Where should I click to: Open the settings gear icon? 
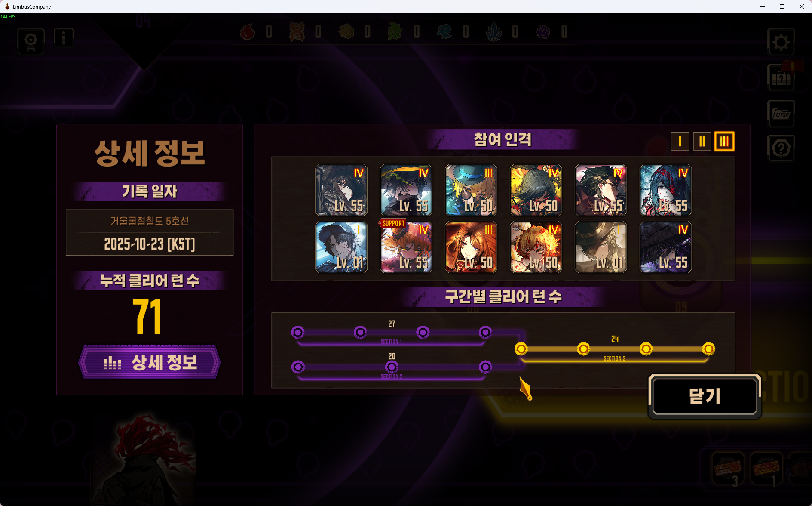pos(781,42)
